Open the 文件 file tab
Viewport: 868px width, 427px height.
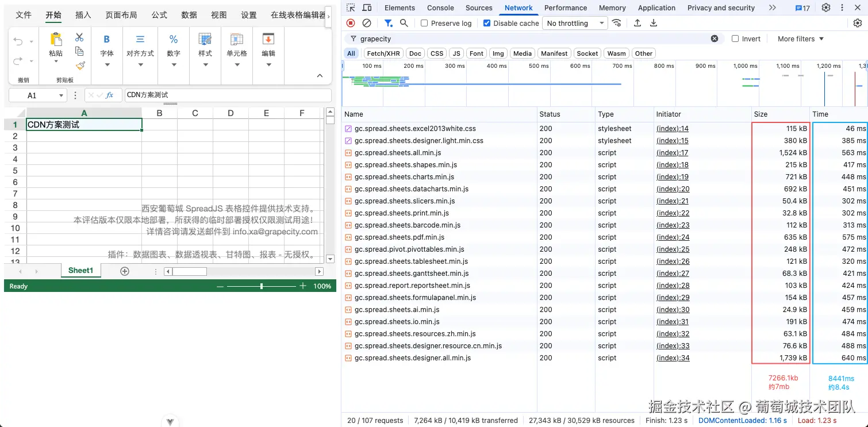(x=24, y=15)
